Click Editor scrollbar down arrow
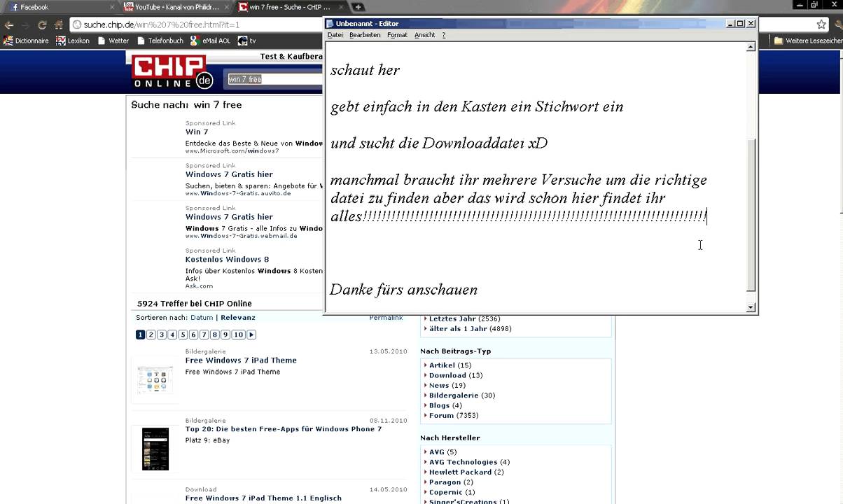The width and height of the screenshot is (843, 504). 751,307
